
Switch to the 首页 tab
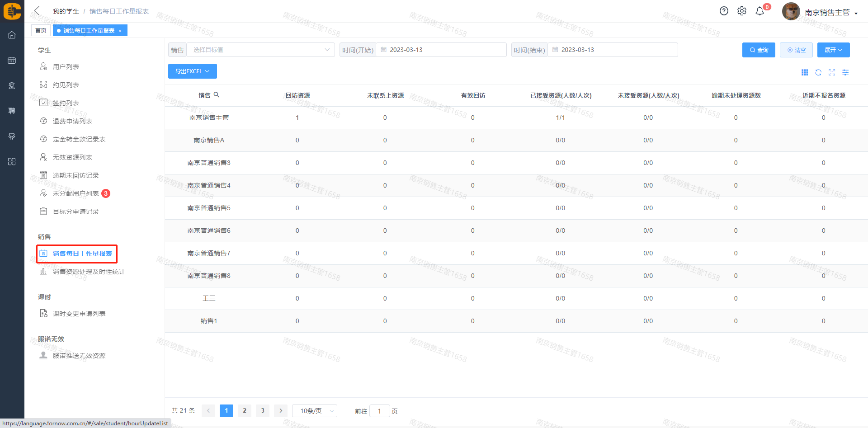pyautogui.click(x=41, y=30)
